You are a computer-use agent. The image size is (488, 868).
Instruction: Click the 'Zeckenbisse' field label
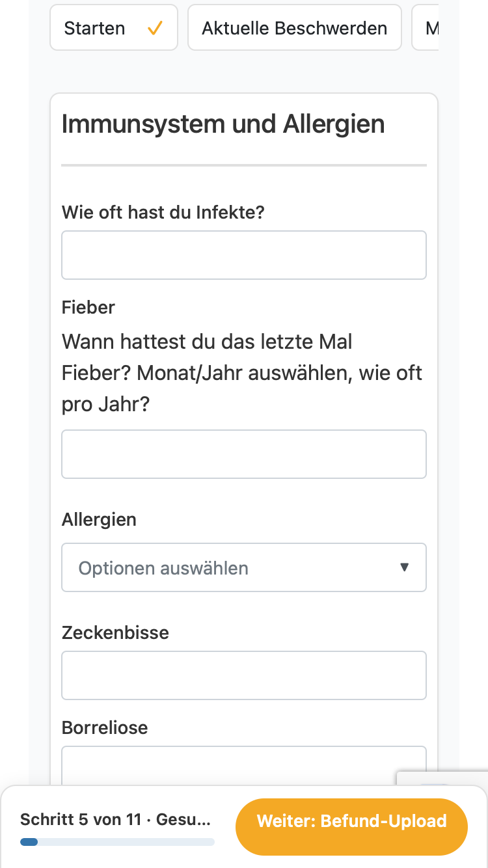click(115, 632)
